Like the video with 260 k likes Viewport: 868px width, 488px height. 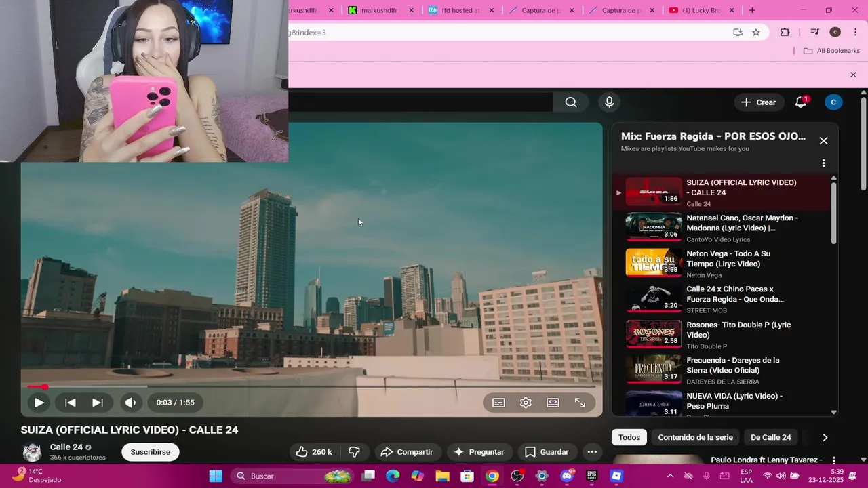(314, 452)
